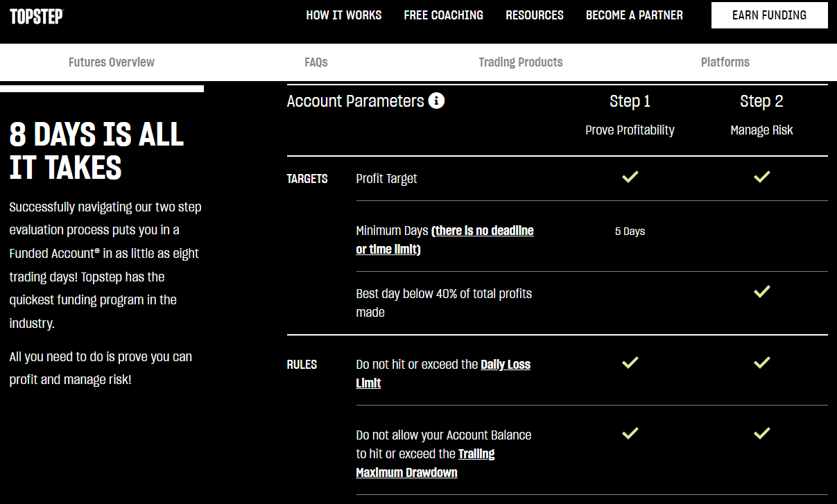Switch to the FAQs tab
837x504 pixels.
pos(316,62)
